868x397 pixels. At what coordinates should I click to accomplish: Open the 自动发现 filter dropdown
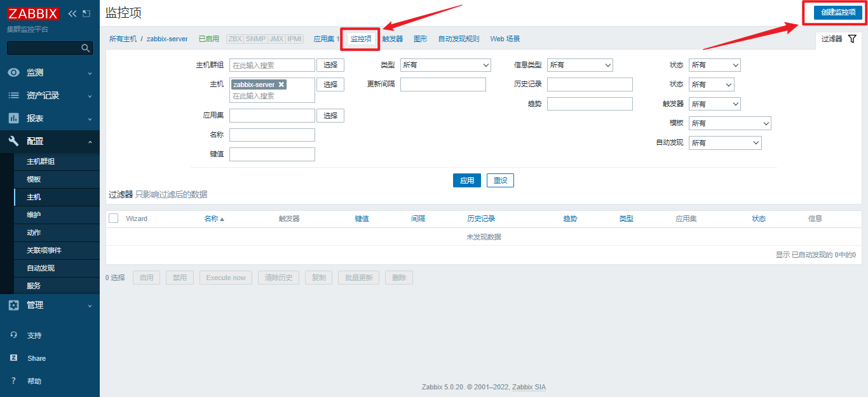725,143
